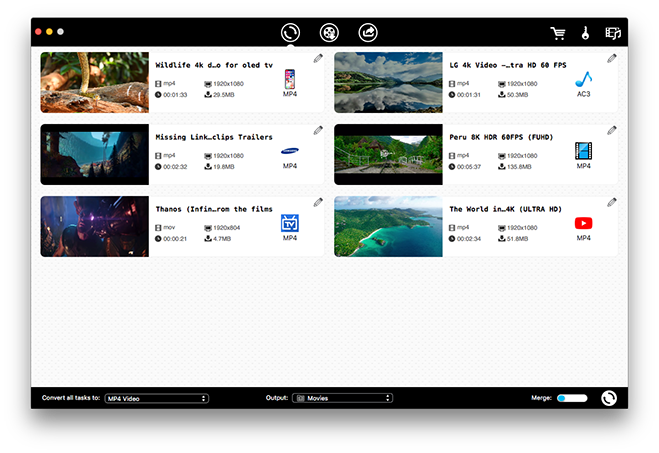This screenshot has width=659, height=453.
Task: Edit the Wildlife 4k video with pencil icon
Action: [x=318, y=58]
